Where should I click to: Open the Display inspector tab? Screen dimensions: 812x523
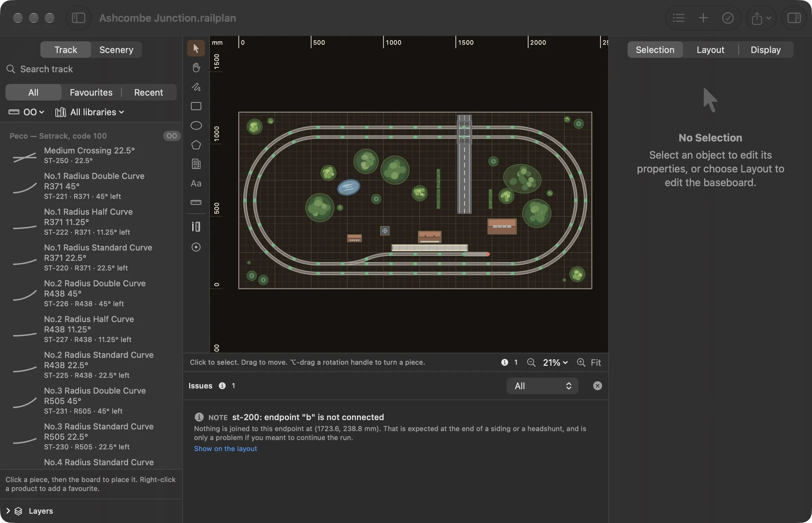(766, 50)
